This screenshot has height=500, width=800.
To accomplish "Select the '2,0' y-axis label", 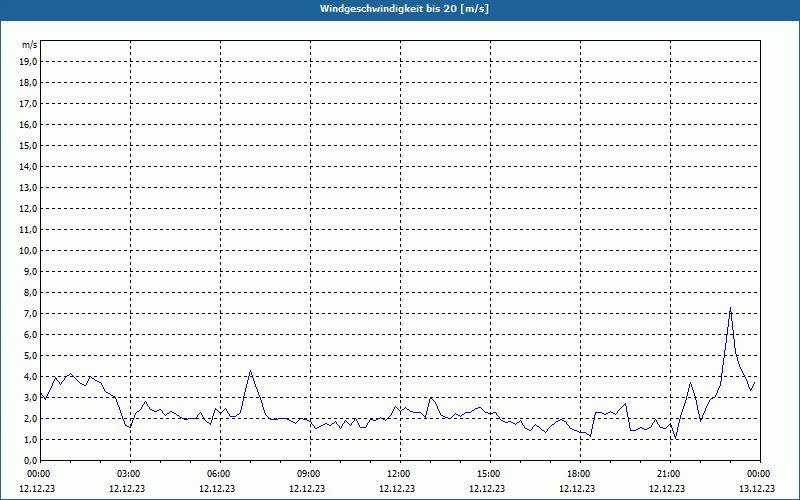I will point(30,418).
